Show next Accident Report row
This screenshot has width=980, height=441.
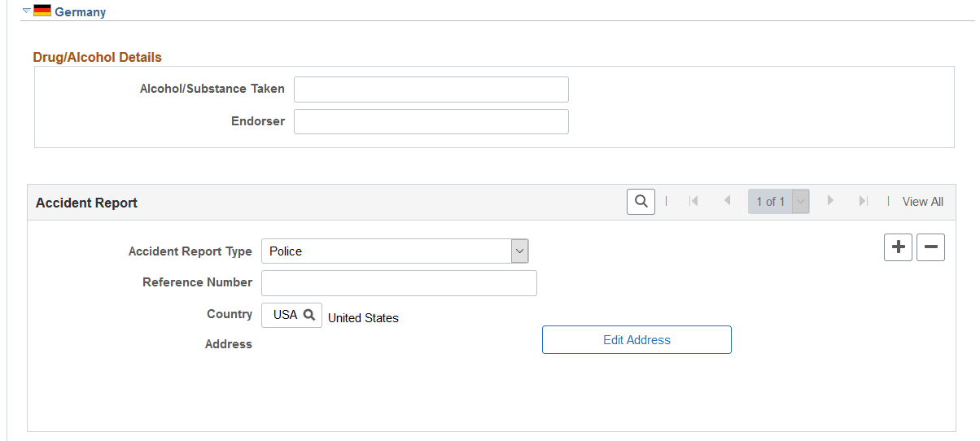830,202
